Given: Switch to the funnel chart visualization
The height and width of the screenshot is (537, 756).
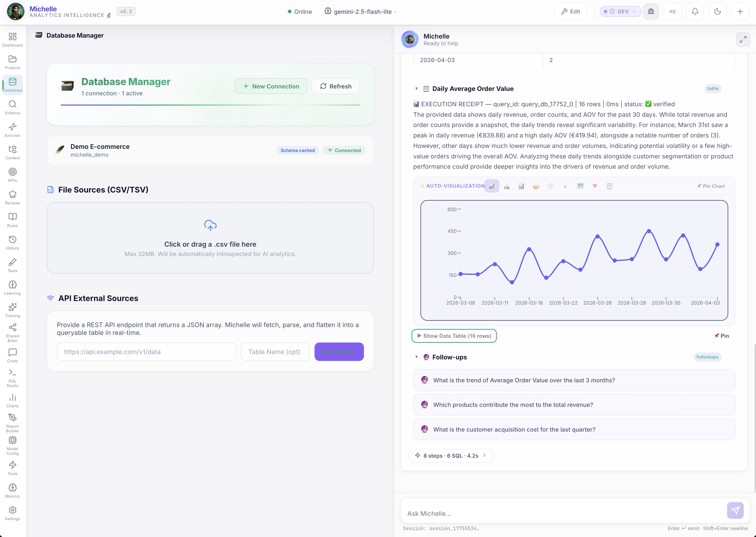Looking at the screenshot, I should tap(595, 186).
